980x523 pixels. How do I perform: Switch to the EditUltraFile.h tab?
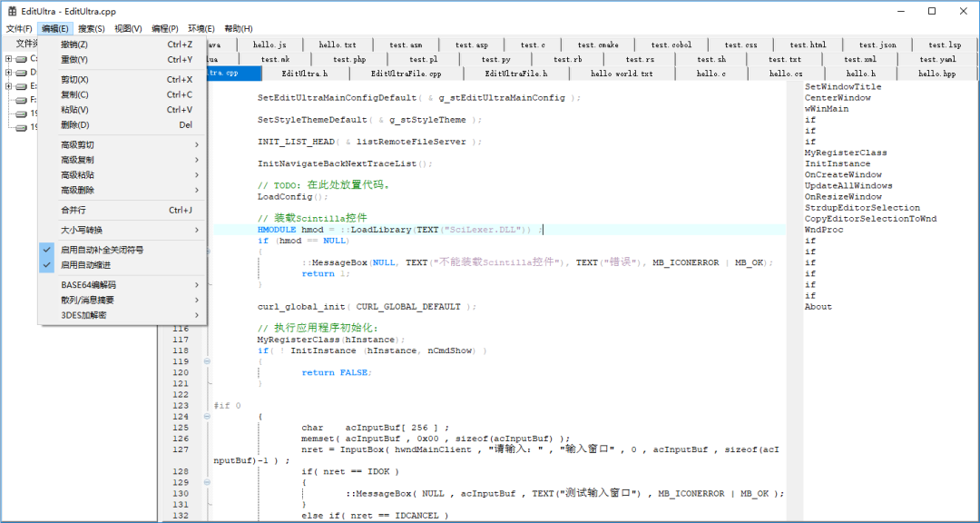pyautogui.click(x=516, y=74)
